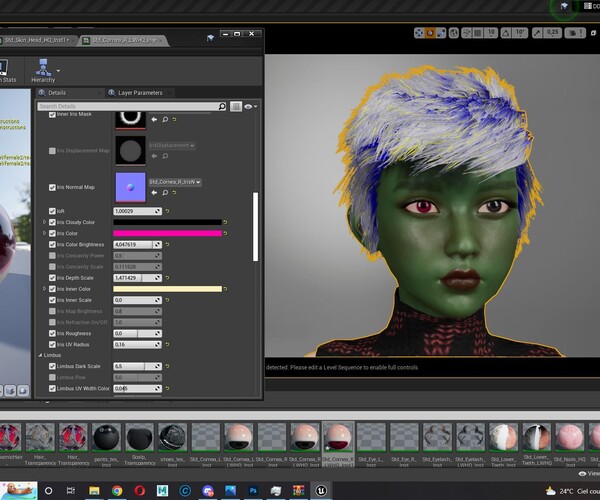Switch to the Std_Cornea_R_LWHQ_Inst tab

click(124, 40)
